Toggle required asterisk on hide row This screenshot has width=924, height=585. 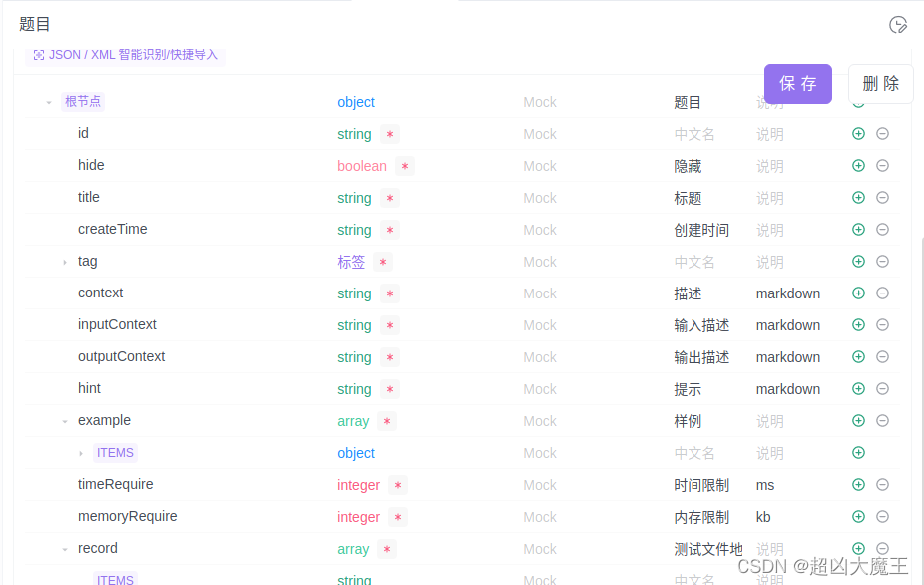405,166
